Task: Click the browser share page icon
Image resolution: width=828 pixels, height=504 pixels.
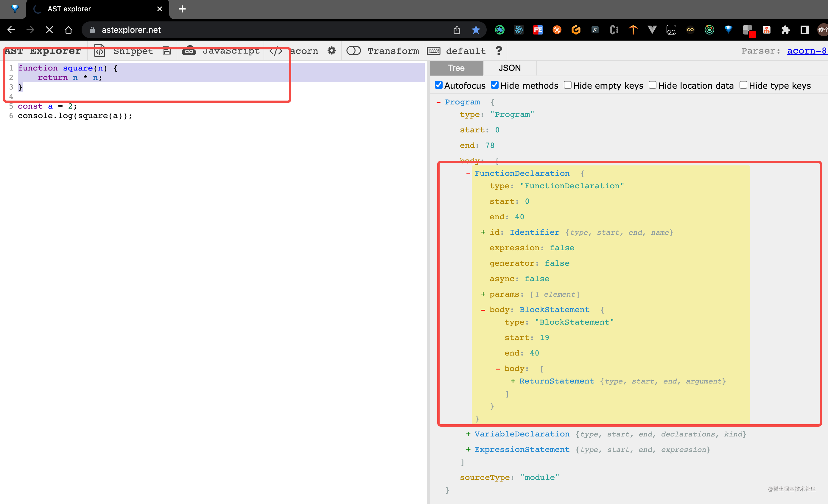Action: [x=456, y=30]
